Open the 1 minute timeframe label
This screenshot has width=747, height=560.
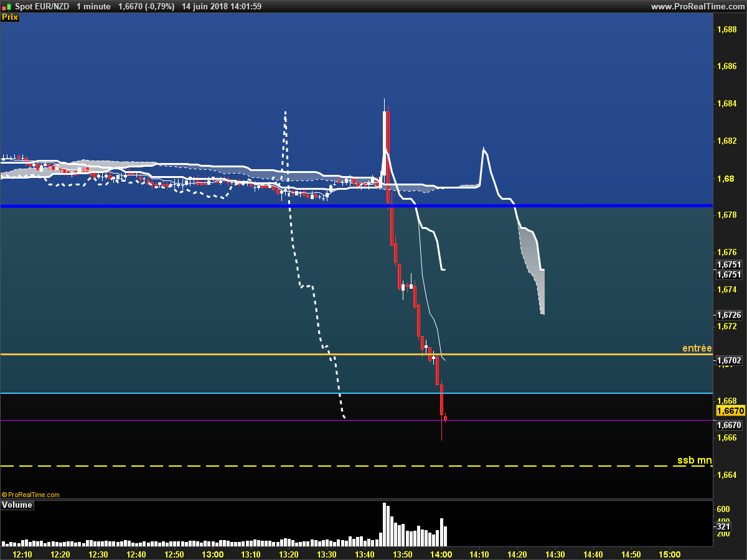pyautogui.click(x=94, y=6)
